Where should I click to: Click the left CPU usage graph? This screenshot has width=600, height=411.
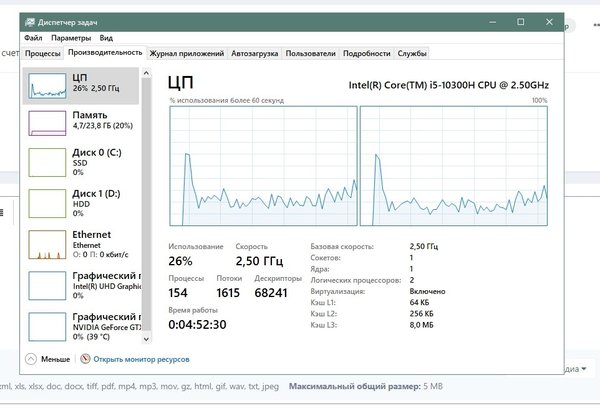[x=263, y=167]
